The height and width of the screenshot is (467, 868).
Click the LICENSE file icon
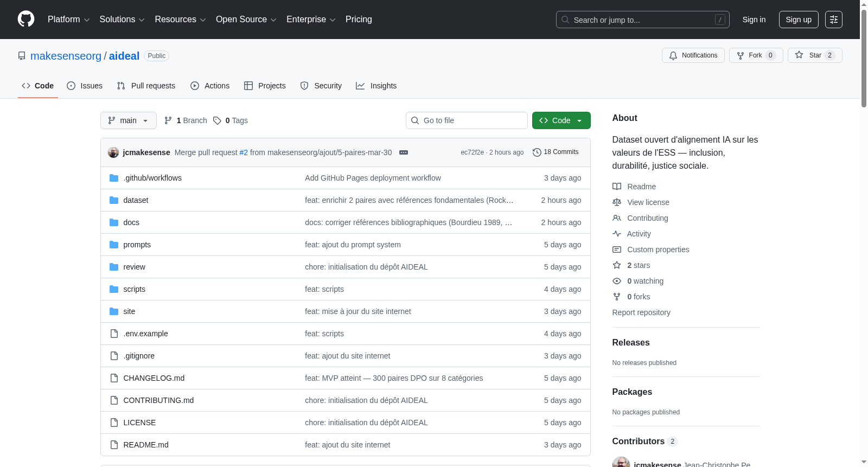point(114,423)
